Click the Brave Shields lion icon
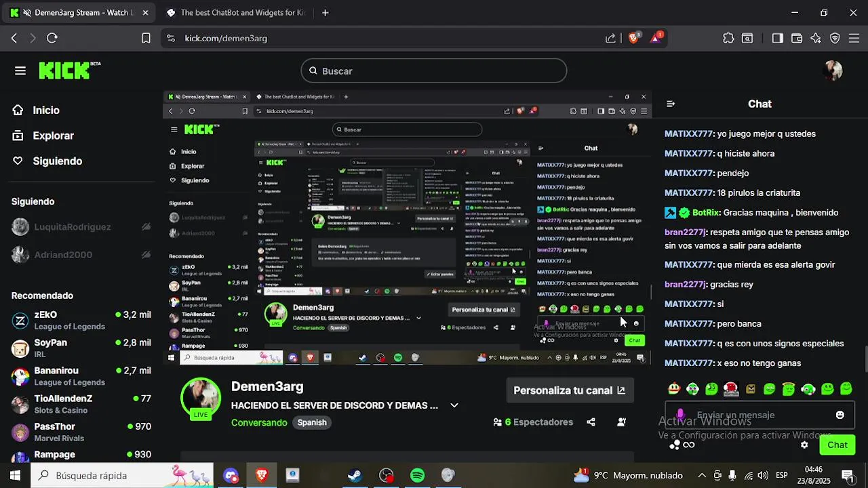This screenshot has height=488, width=868. coord(633,38)
